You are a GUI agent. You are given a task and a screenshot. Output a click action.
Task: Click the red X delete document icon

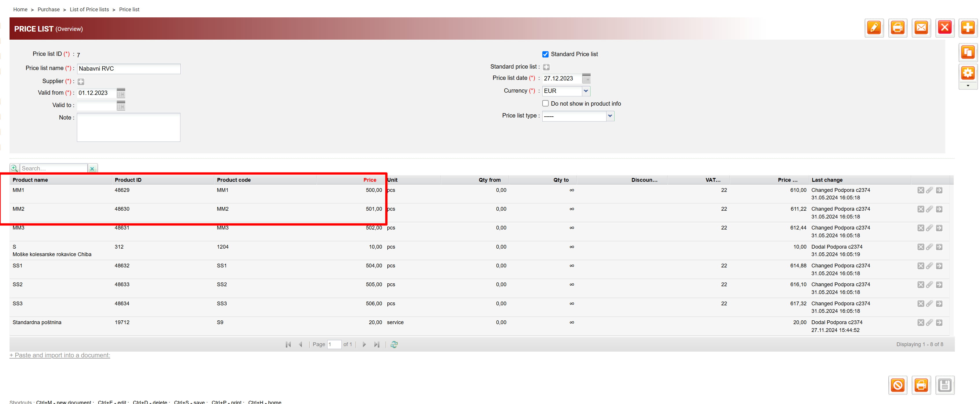(945, 28)
